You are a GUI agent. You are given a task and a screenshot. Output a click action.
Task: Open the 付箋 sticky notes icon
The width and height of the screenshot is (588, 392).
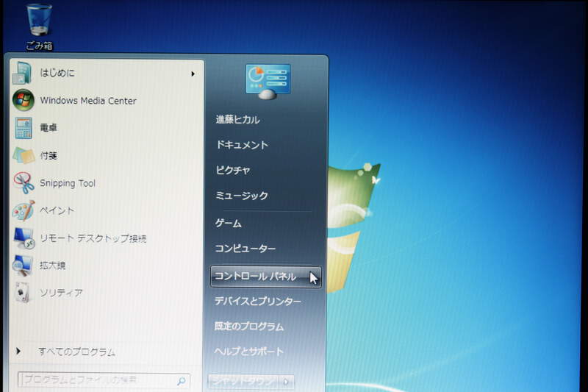(x=24, y=155)
